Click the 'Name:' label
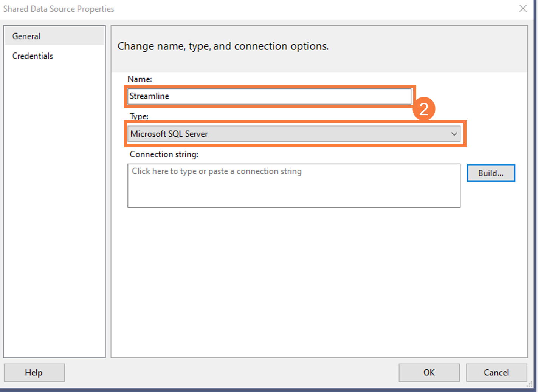 click(140, 79)
